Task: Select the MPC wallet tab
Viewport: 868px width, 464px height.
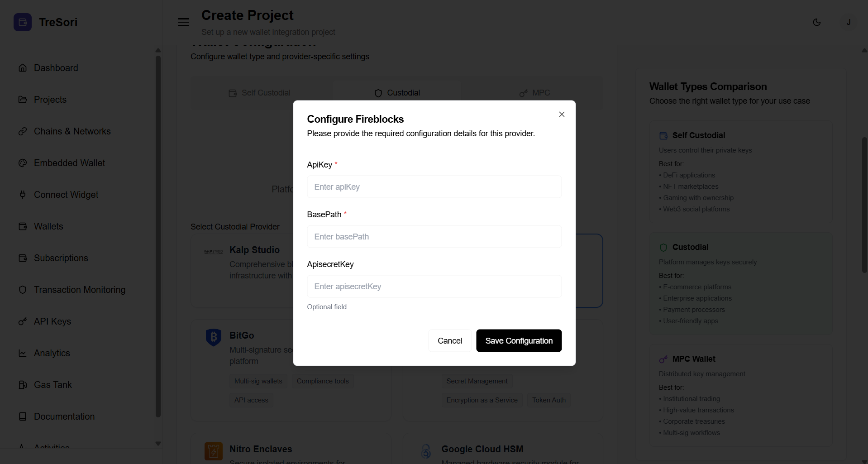Action: pyautogui.click(x=535, y=93)
